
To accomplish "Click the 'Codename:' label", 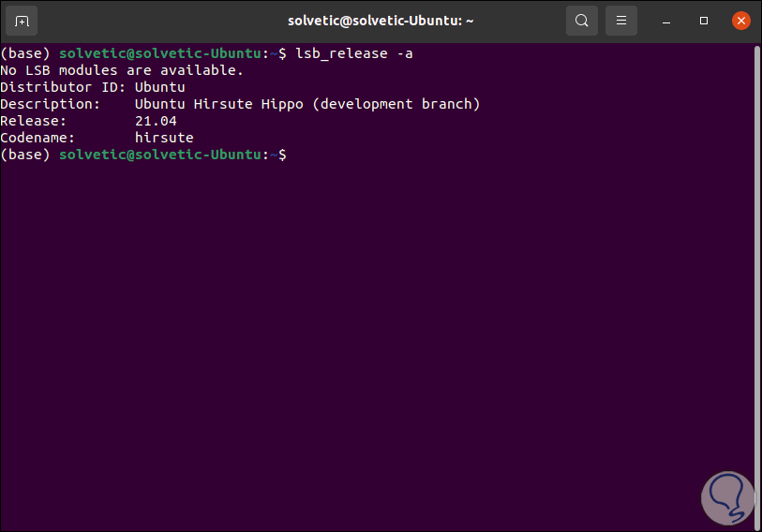I will [x=37, y=138].
